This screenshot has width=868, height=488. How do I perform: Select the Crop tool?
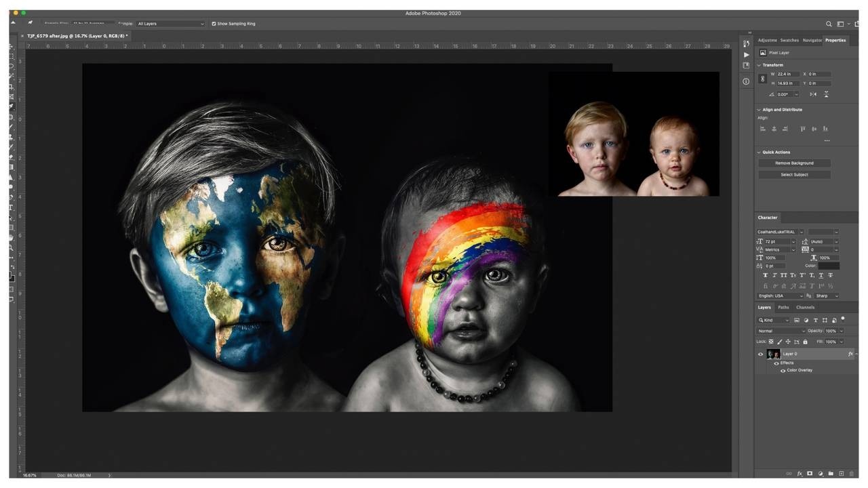[12, 87]
